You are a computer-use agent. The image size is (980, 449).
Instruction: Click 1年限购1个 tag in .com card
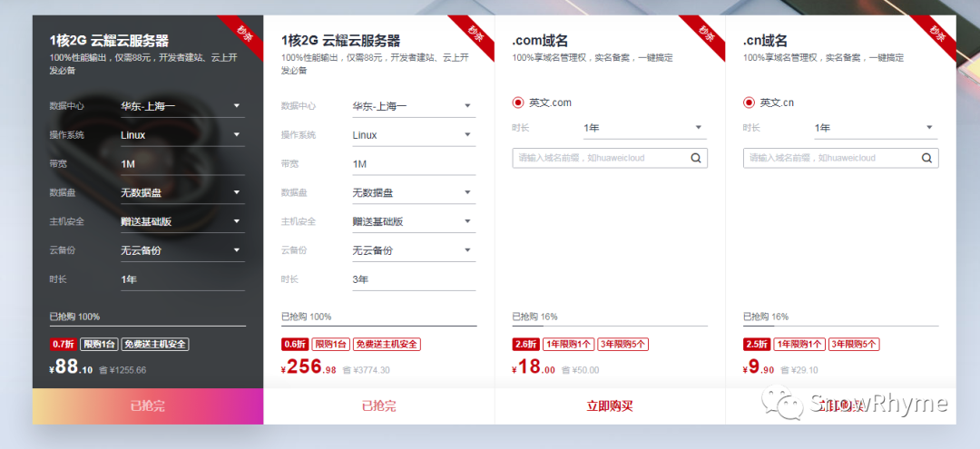[x=568, y=344]
